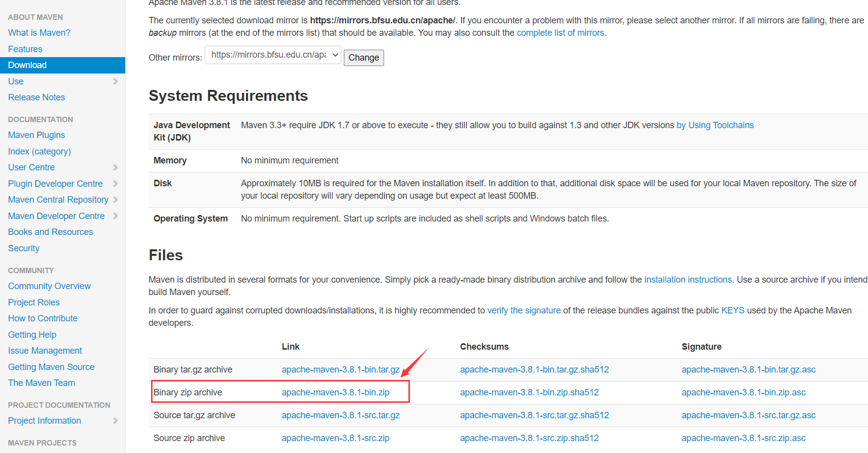
Task: Open Release Notes in sidebar
Action: point(37,97)
